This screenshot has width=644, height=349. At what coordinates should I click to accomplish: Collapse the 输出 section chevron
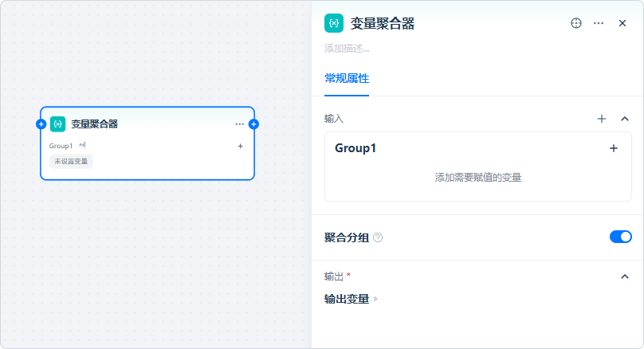[x=625, y=276]
